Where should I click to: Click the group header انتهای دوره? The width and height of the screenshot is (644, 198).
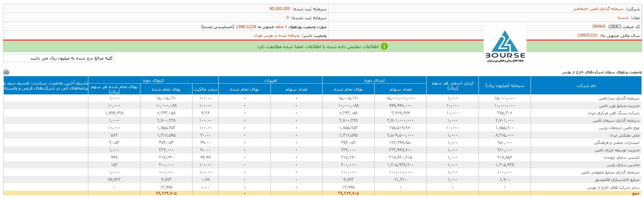click(153, 80)
